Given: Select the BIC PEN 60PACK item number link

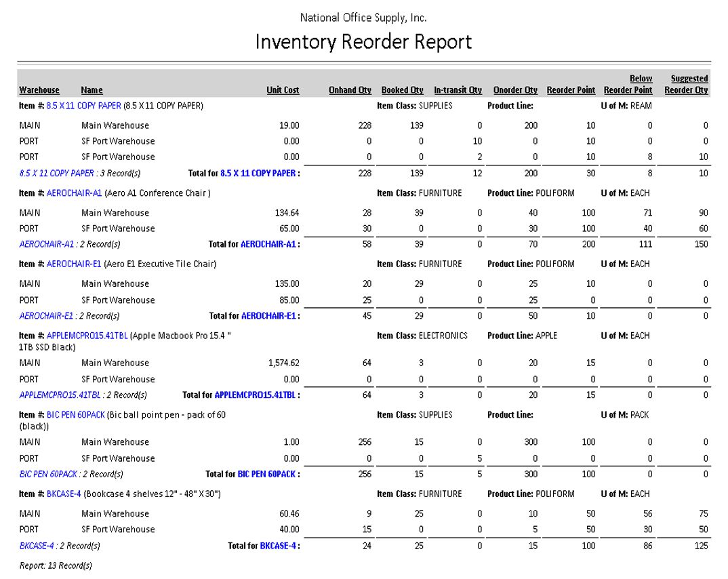Looking at the screenshot, I should click(x=75, y=415).
